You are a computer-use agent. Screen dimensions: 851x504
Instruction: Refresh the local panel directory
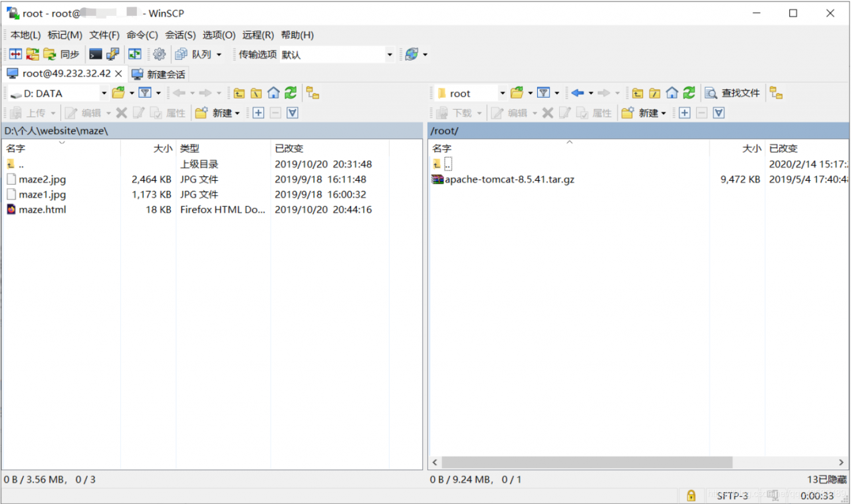click(x=291, y=93)
